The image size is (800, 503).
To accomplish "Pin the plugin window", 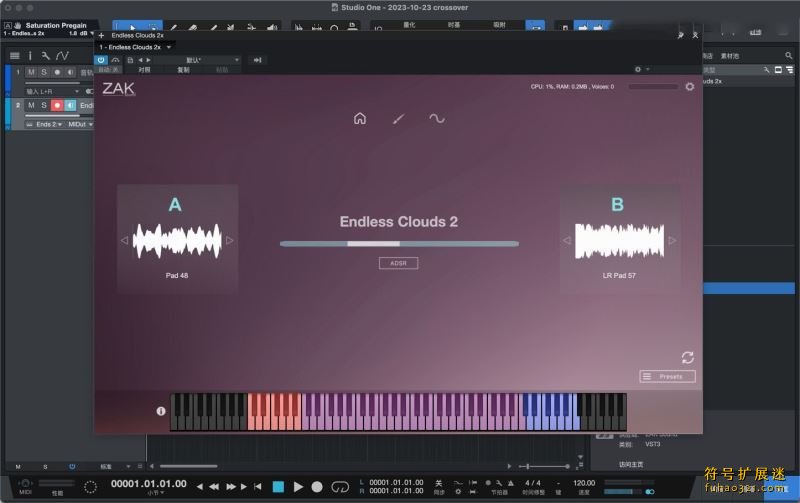I will (680, 35).
